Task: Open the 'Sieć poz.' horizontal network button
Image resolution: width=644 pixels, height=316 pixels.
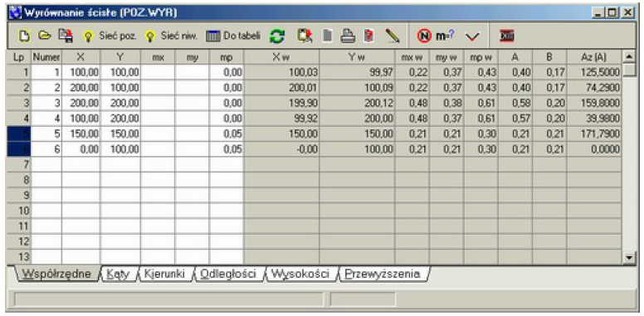Action: click(x=110, y=36)
